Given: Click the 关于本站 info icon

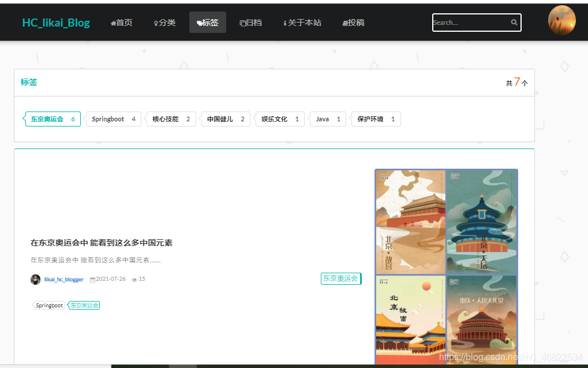Looking at the screenshot, I should 285,22.
